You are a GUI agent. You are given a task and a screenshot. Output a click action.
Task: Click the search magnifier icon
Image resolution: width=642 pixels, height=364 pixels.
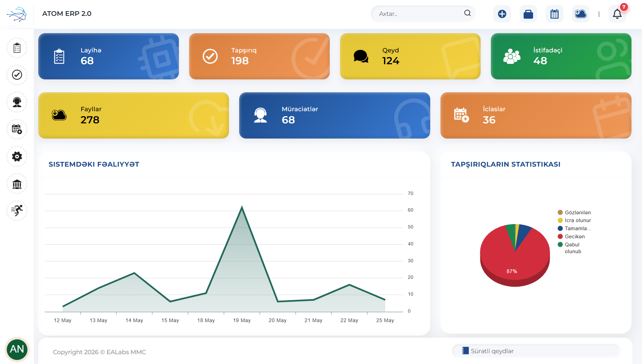click(467, 13)
